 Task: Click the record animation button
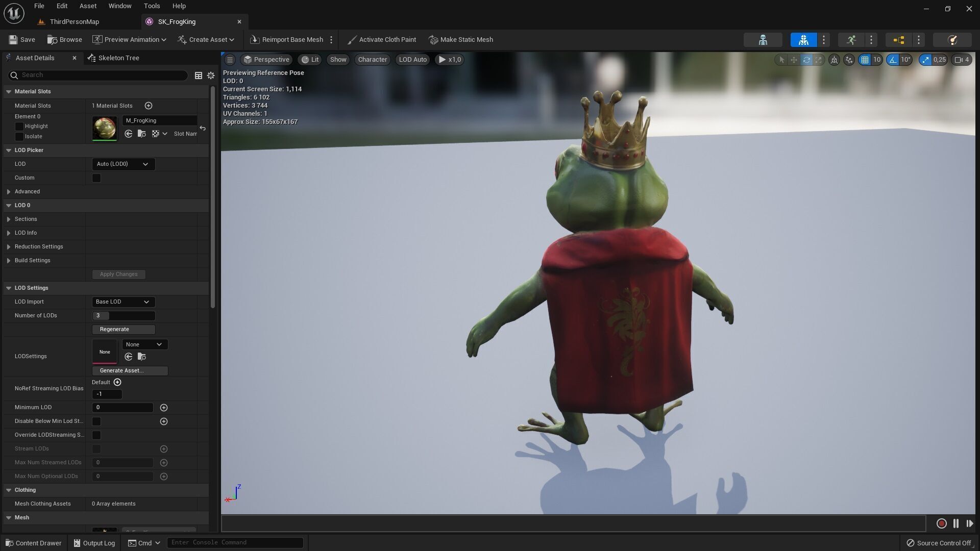point(942,523)
